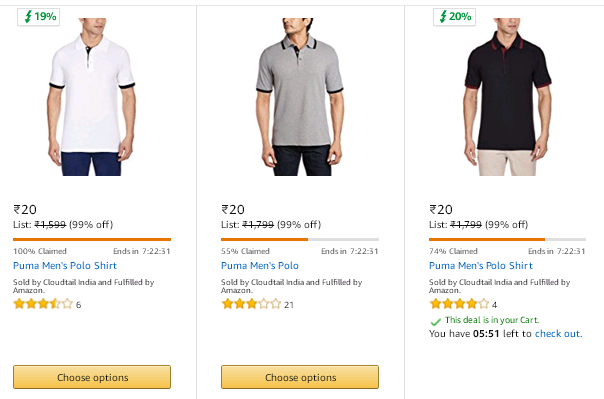
Task: Click the star rating with 4 reviews
Action: (x=459, y=304)
